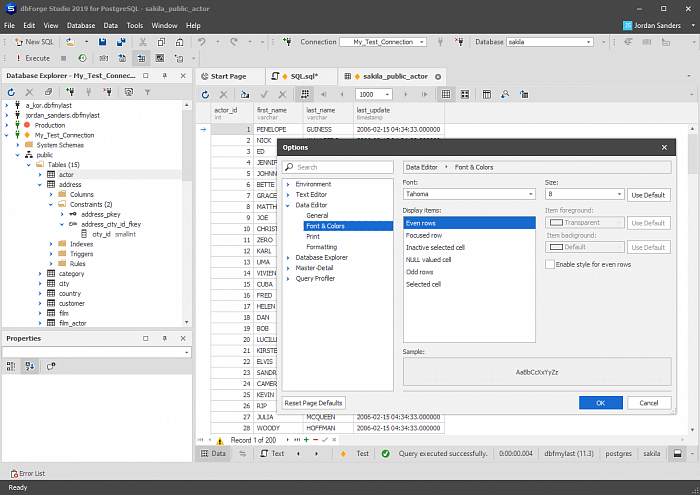Viewport: 700px width, 495px height.
Task: Collapse the Constraints (2) folder
Action: coord(50,204)
